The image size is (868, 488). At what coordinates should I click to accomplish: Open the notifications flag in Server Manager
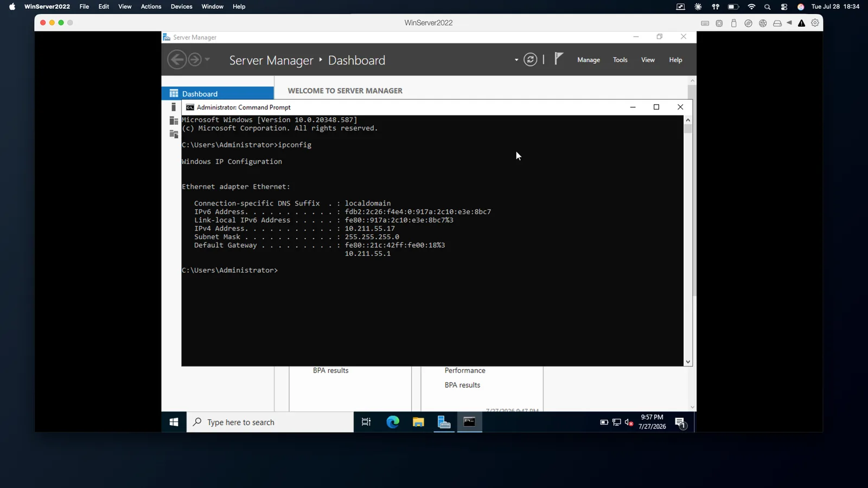[x=559, y=59]
